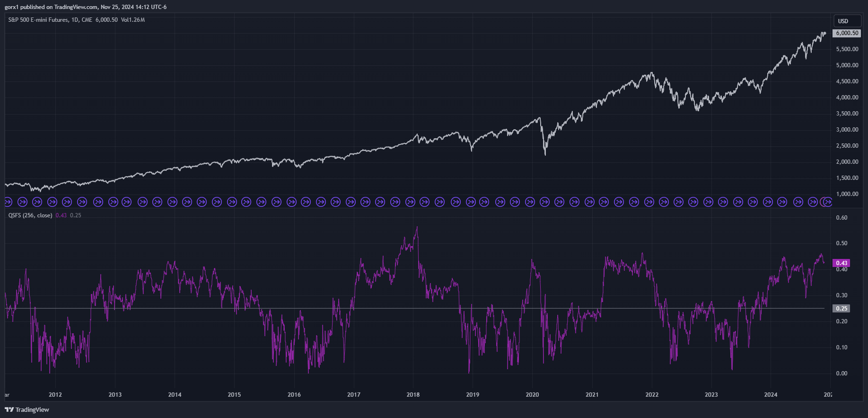Click the S&P 500 E-mini Futures title
868x418 pixels.
[x=38, y=20]
